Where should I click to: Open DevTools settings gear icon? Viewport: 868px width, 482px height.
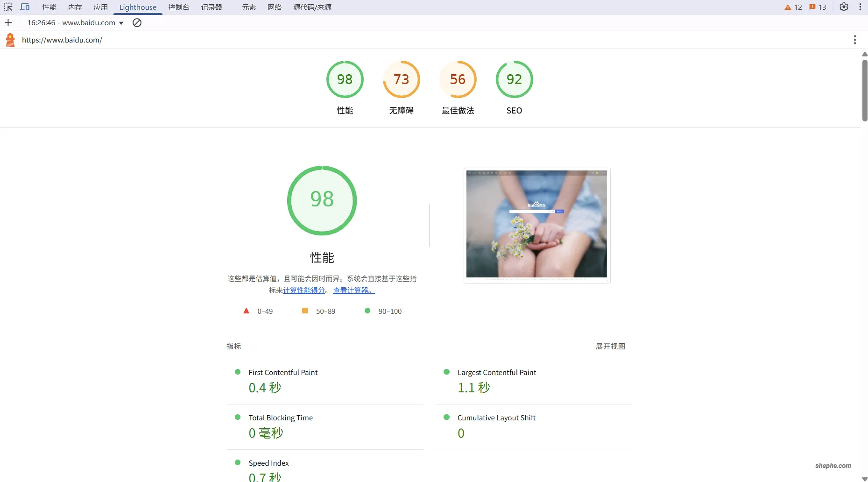click(844, 7)
